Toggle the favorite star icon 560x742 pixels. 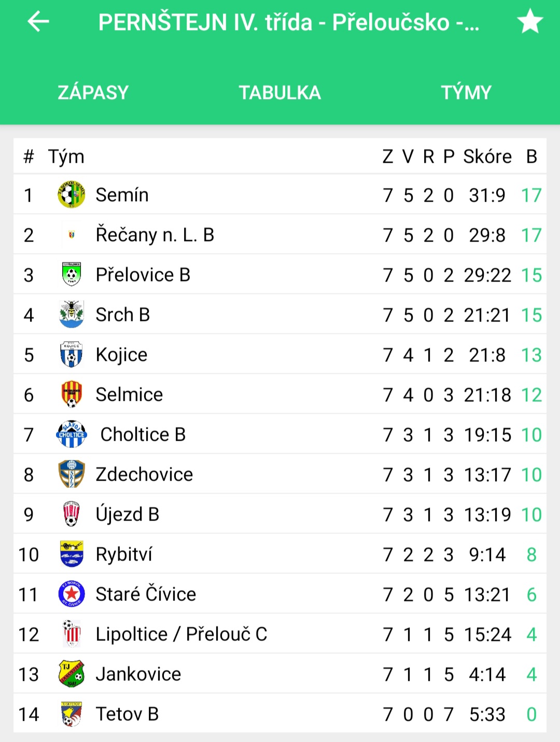[x=530, y=22]
